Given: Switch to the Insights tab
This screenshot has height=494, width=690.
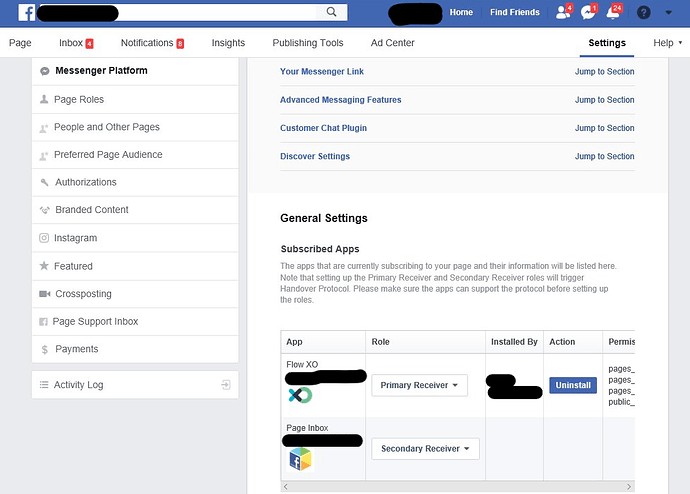Looking at the screenshot, I should tap(228, 43).
